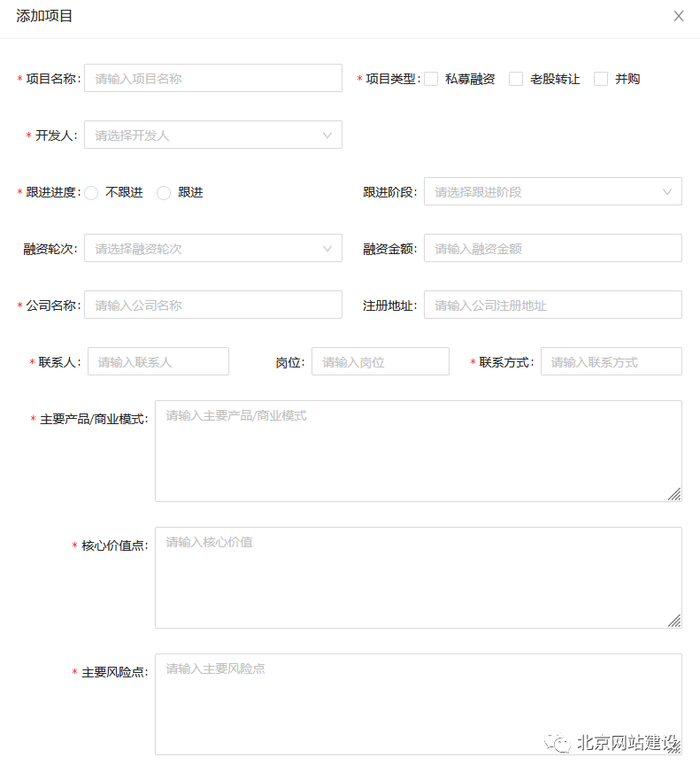Viewport: 700px width, 773px height.
Task: Focus the 联系方式 input field
Action: (x=611, y=362)
